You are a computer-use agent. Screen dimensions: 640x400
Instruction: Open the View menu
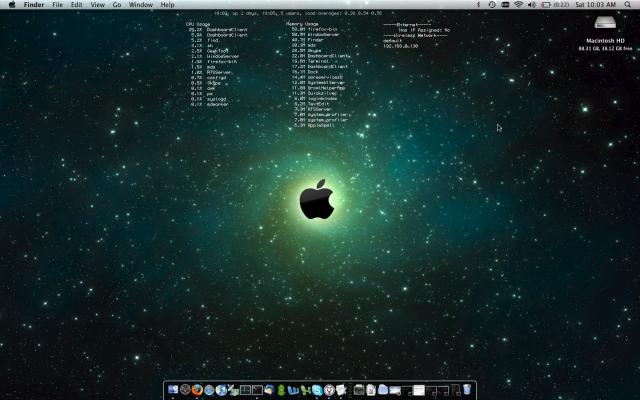pos(98,4)
